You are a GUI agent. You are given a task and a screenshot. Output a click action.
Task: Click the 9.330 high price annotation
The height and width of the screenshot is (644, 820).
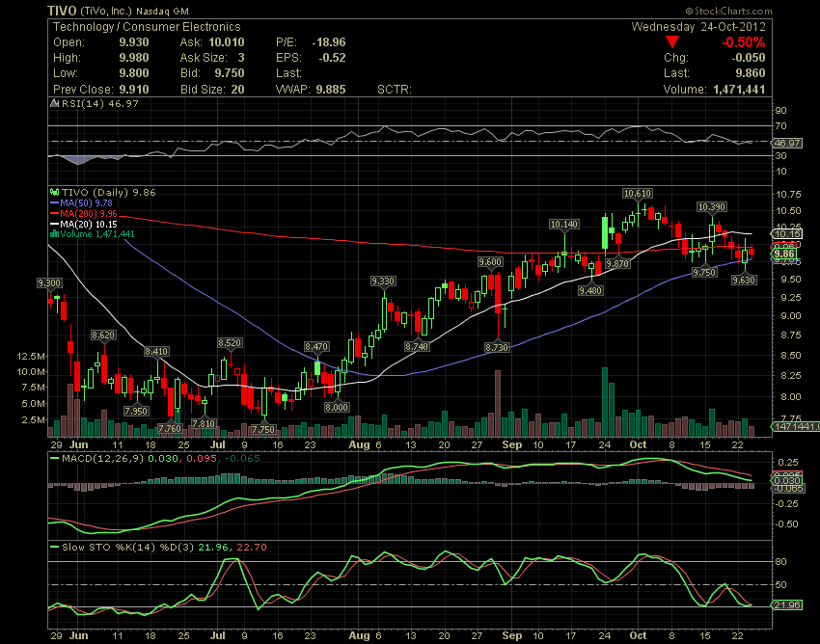click(383, 282)
